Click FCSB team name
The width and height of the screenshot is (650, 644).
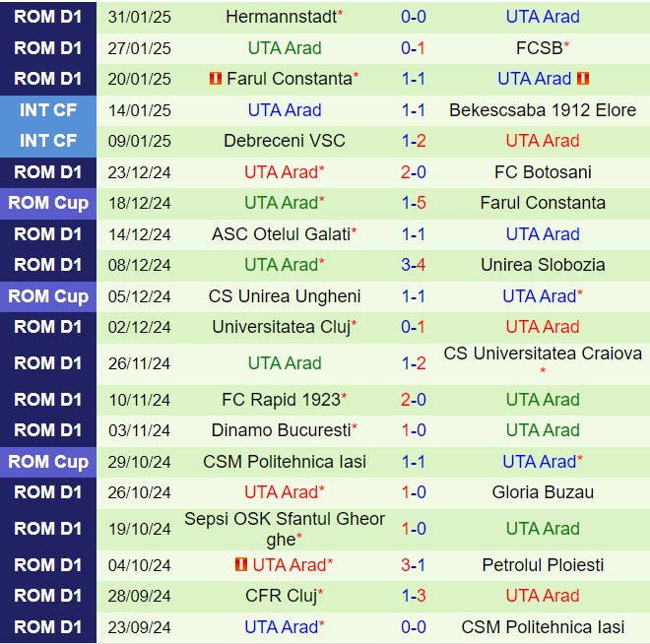tap(539, 47)
